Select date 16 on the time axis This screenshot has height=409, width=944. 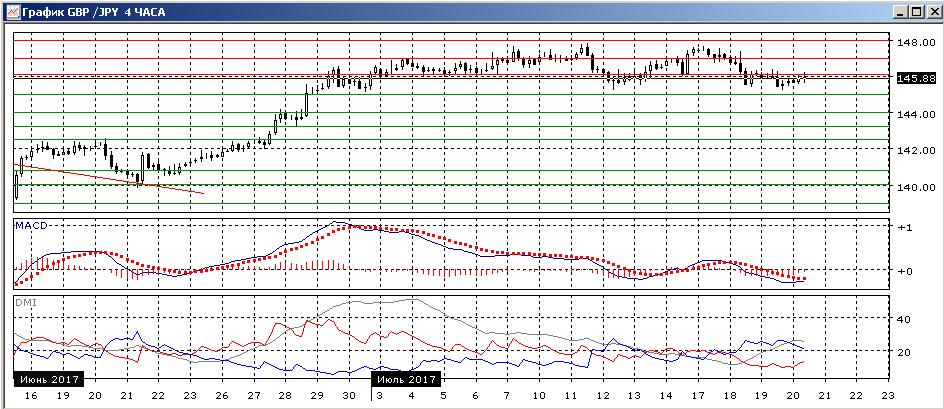pyautogui.click(x=31, y=396)
